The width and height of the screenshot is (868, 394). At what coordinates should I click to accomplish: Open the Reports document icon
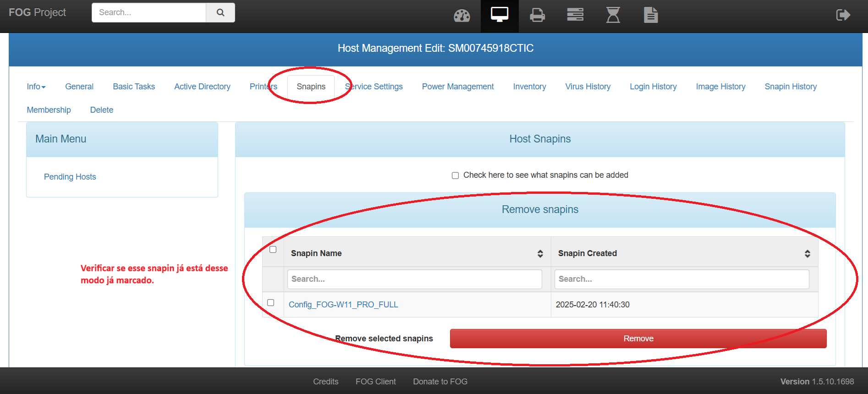(650, 15)
